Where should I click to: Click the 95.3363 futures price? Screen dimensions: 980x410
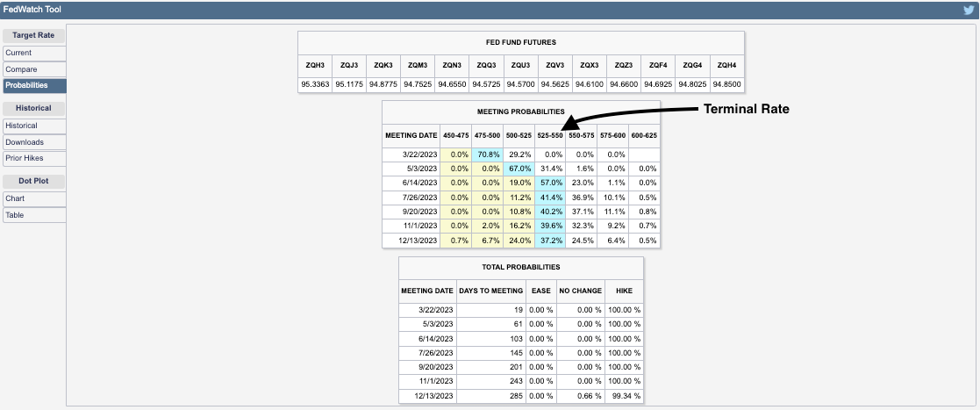pos(315,84)
